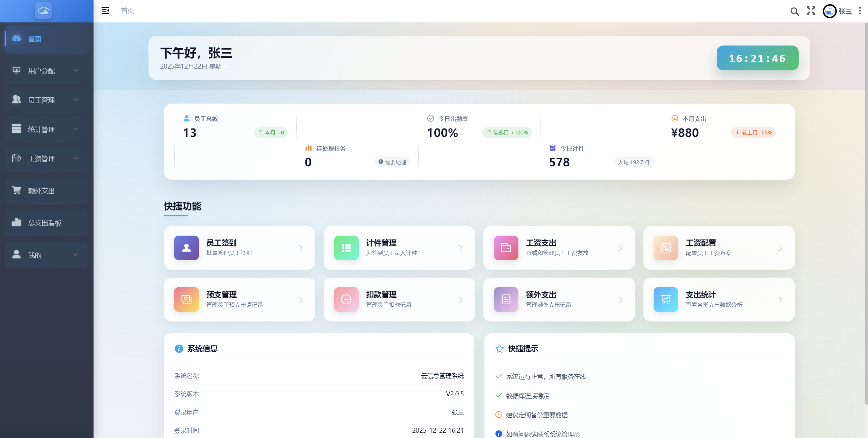Click the 工资支出 folder icon
Screen dimensions: 868x438
coord(506,248)
